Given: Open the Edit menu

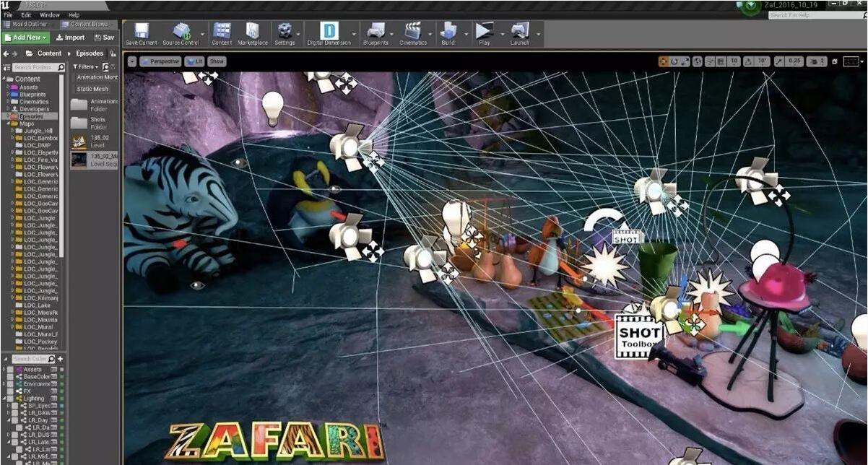Looking at the screenshot, I should [x=26, y=14].
